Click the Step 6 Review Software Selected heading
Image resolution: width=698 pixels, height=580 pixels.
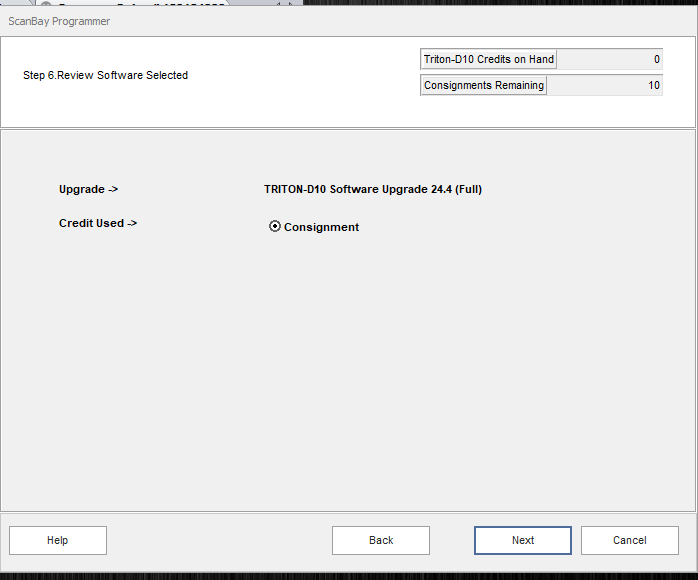105,75
